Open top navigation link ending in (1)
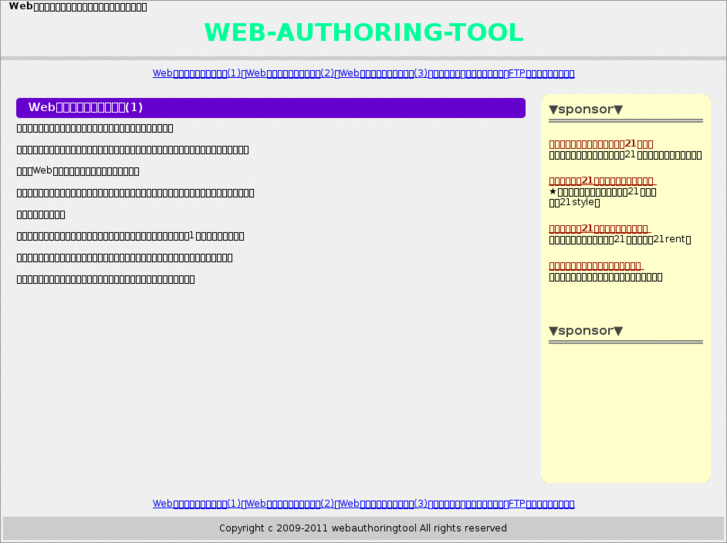The image size is (727, 545). [197, 73]
